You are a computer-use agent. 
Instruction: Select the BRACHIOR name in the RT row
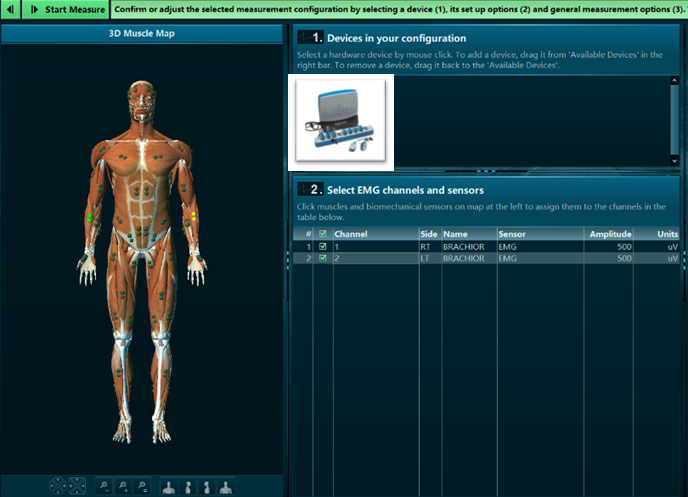point(464,247)
